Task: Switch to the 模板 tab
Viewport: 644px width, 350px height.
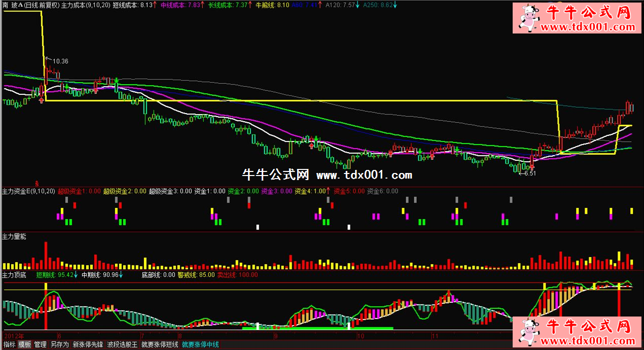Action: pos(24,345)
